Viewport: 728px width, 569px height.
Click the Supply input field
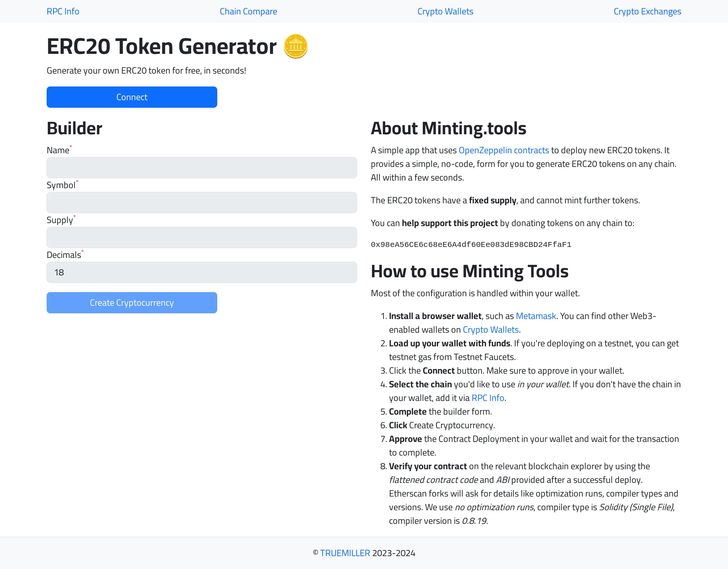click(201, 237)
